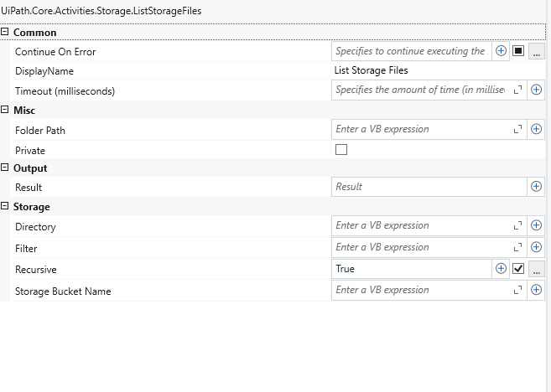Collapse the Storage property section
The width and height of the screenshot is (551, 392).
click(x=6, y=207)
